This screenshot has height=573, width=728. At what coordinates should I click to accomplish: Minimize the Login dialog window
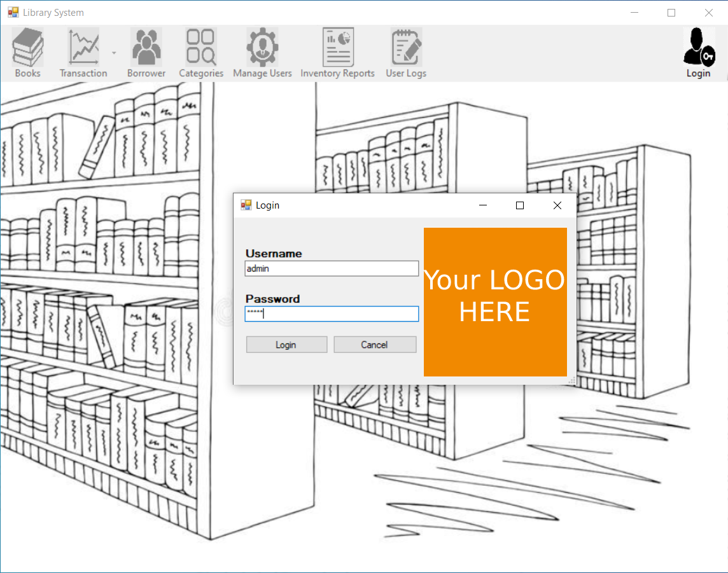[482, 205]
